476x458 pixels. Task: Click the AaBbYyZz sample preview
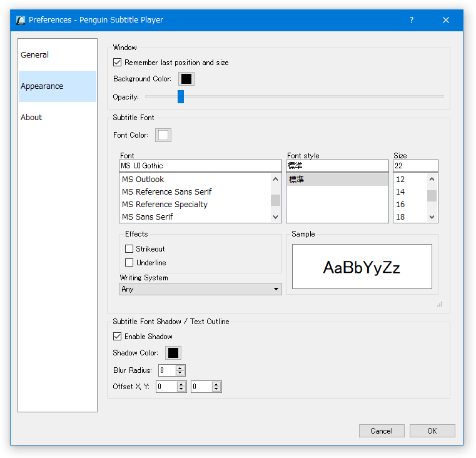pos(362,267)
